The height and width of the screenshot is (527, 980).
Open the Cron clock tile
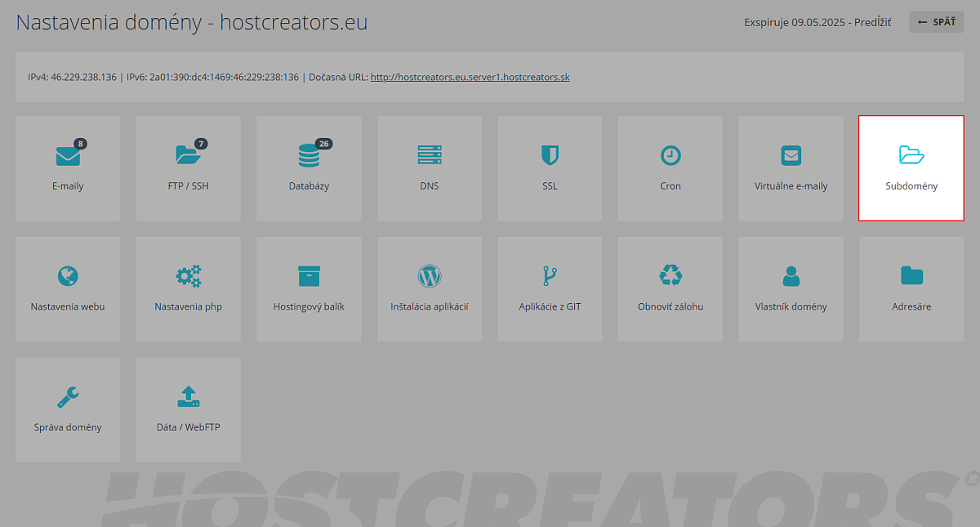[x=670, y=168]
